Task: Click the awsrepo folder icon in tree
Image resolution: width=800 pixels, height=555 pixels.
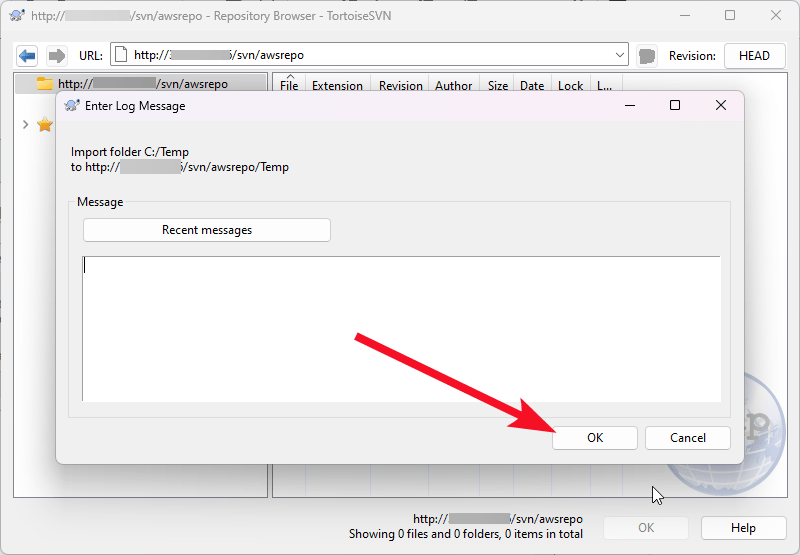Action: [x=44, y=85]
